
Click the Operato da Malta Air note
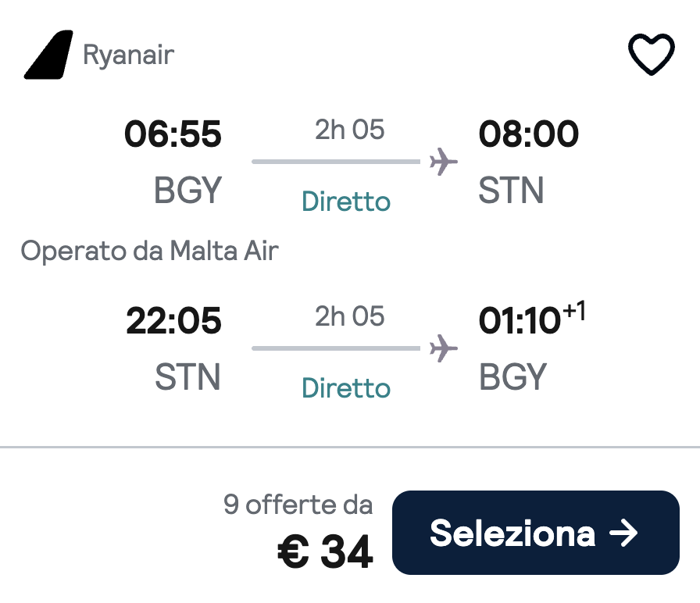coord(149,251)
